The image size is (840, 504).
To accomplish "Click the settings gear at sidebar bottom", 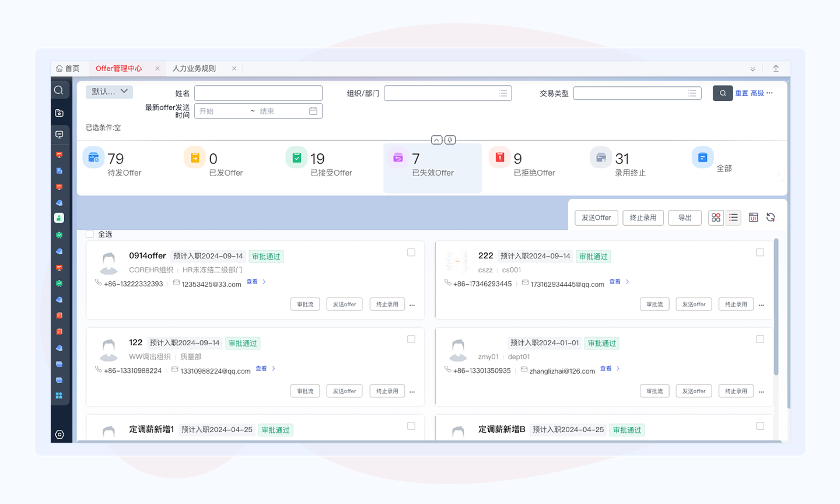I will pyautogui.click(x=60, y=435).
